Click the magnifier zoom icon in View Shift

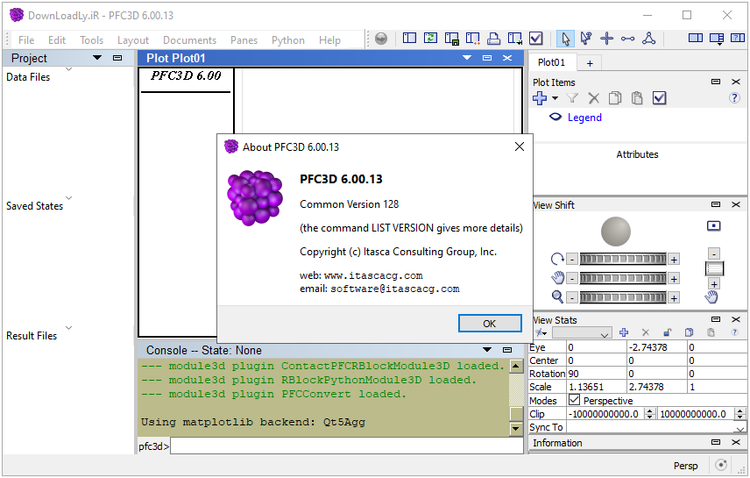point(557,297)
